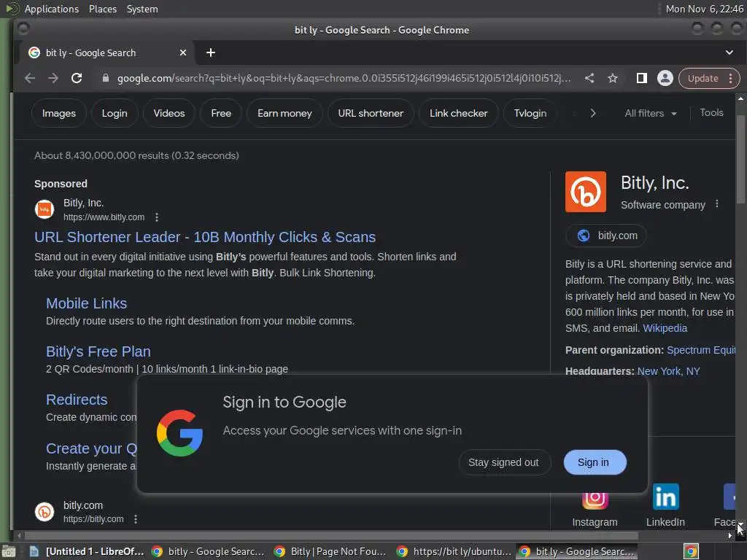Open Bitly's Free Plan sitelink
The image size is (747, 560).
[x=98, y=351]
